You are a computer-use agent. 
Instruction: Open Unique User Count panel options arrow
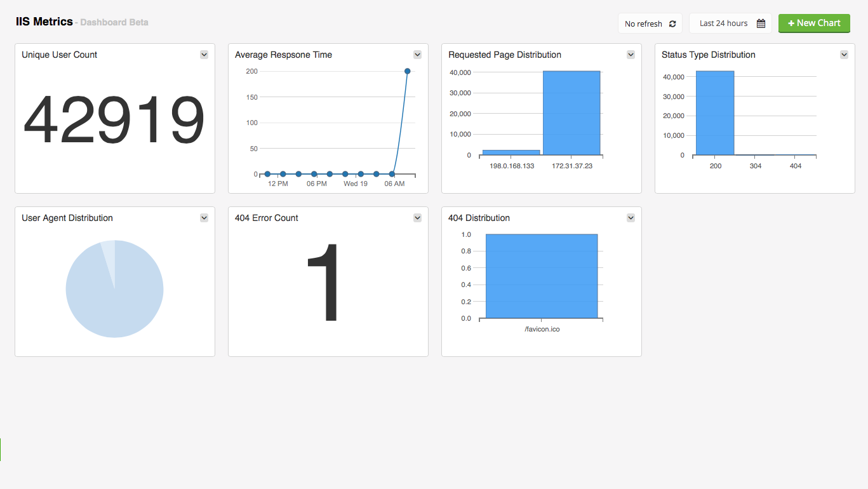pyautogui.click(x=204, y=55)
